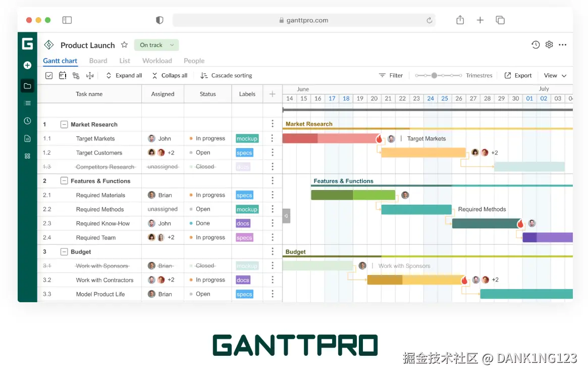Open row menu for Model Product Life
This screenshot has height=376, width=588.
273,294
